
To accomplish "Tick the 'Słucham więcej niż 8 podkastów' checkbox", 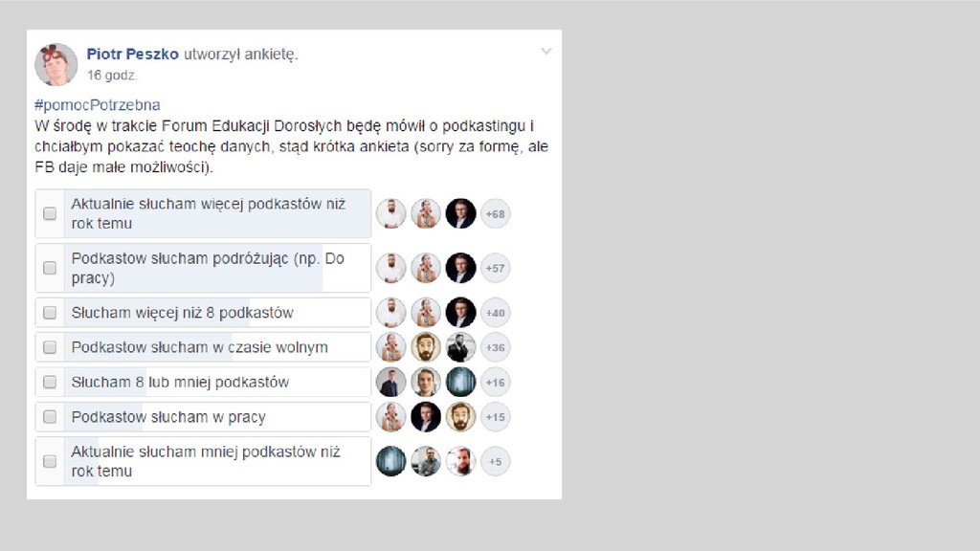I will pyautogui.click(x=50, y=313).
